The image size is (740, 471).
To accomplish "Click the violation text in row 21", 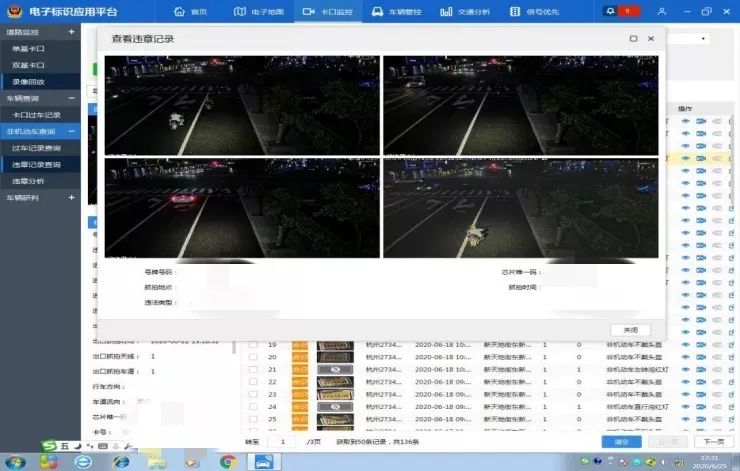I will tap(637, 370).
